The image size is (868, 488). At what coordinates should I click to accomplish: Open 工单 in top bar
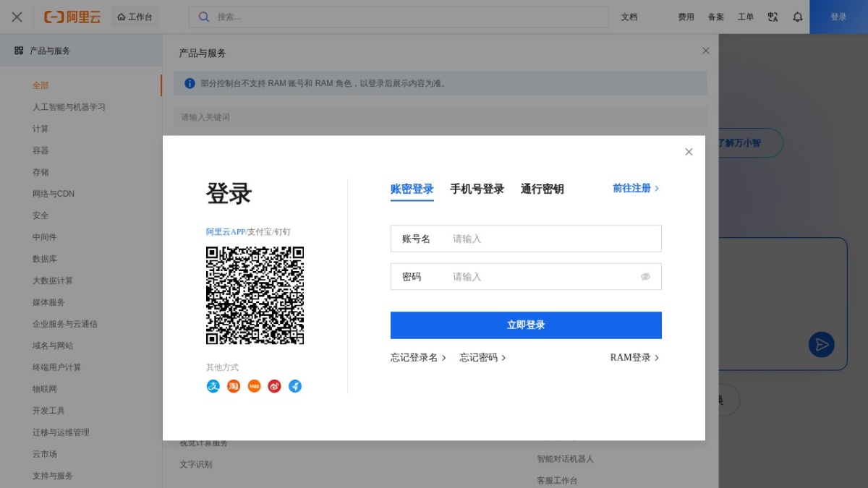coord(745,17)
